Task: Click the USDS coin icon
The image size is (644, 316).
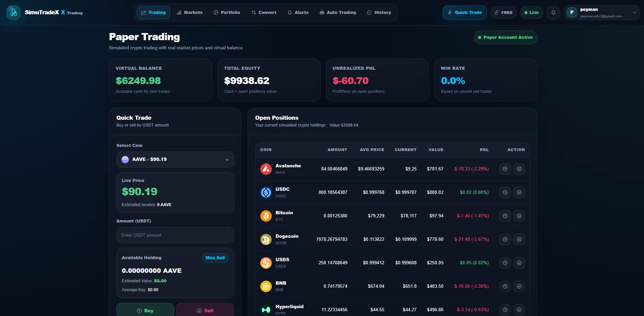Action: [266, 263]
